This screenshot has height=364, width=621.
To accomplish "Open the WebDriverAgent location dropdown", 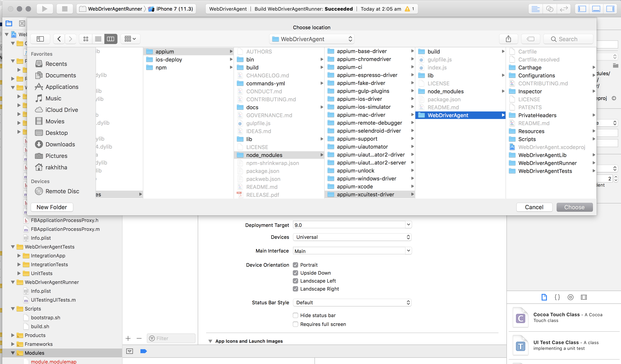I will click(312, 39).
